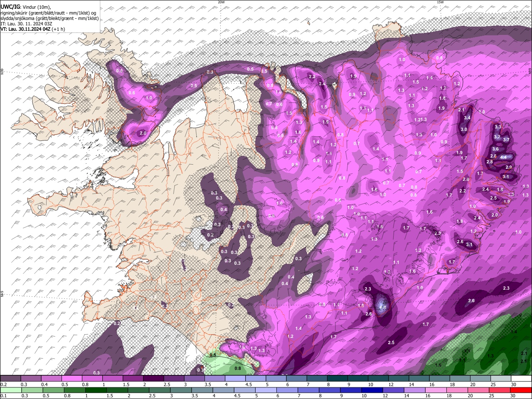Image resolution: width=532 pixels, height=399 pixels.
Task: Select the dark green 1 swatch in bottom legend
Action: (96, 390)
